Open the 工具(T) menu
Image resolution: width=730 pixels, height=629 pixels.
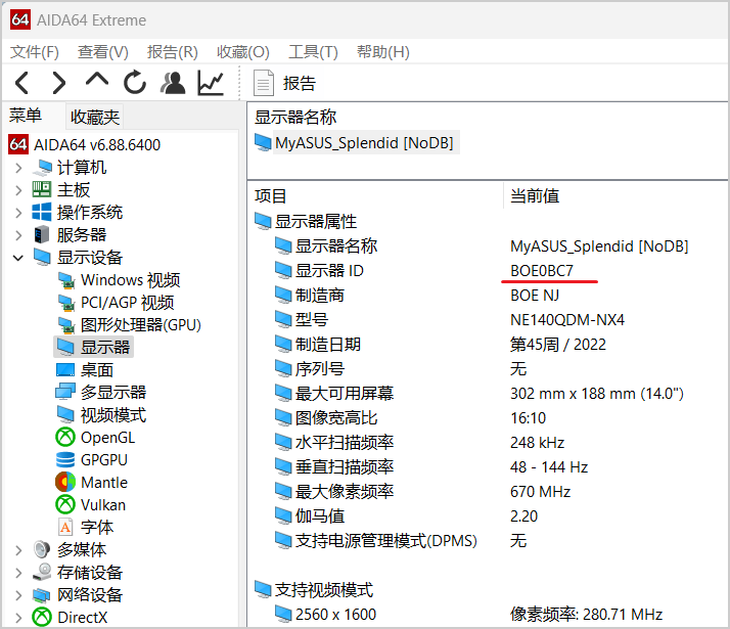[313, 52]
